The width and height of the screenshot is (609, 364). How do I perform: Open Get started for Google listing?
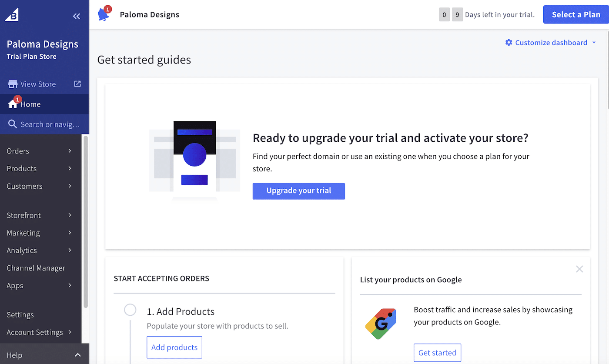click(x=437, y=353)
